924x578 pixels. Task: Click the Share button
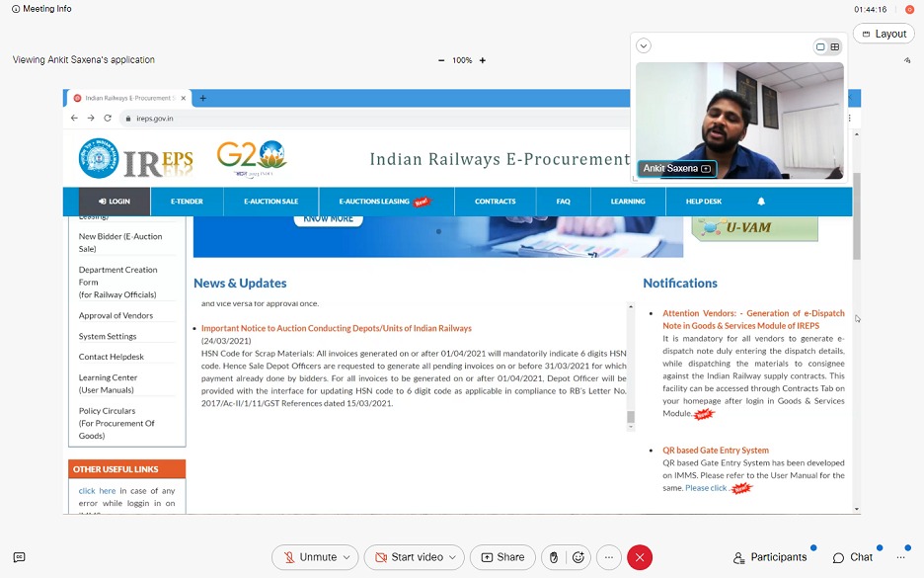pyautogui.click(x=502, y=557)
